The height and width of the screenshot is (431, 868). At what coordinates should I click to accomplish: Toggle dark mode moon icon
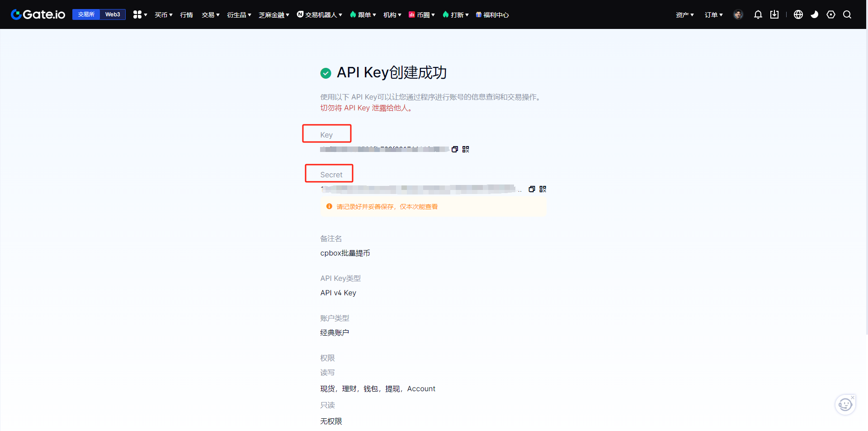(x=815, y=14)
